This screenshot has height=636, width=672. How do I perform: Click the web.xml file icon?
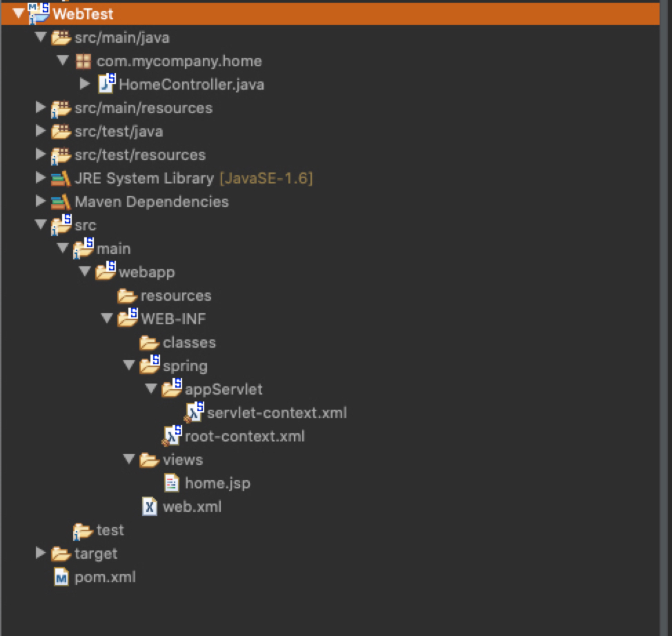150,506
